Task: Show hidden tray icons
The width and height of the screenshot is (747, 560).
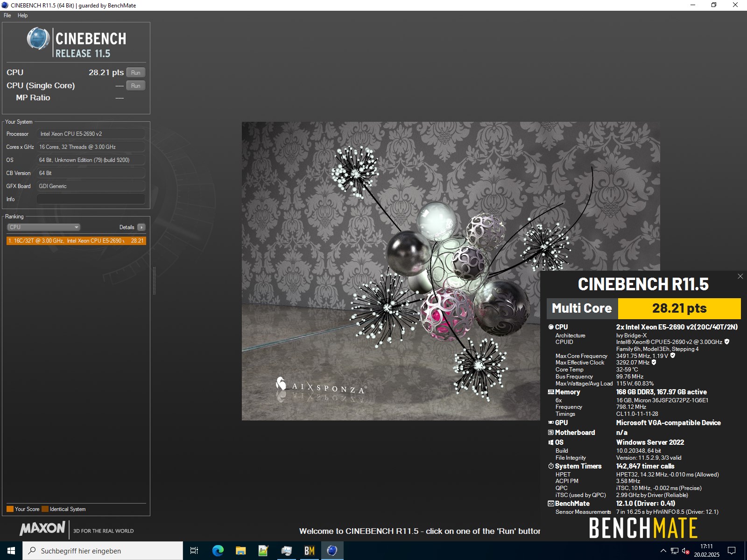Action: [x=663, y=551]
